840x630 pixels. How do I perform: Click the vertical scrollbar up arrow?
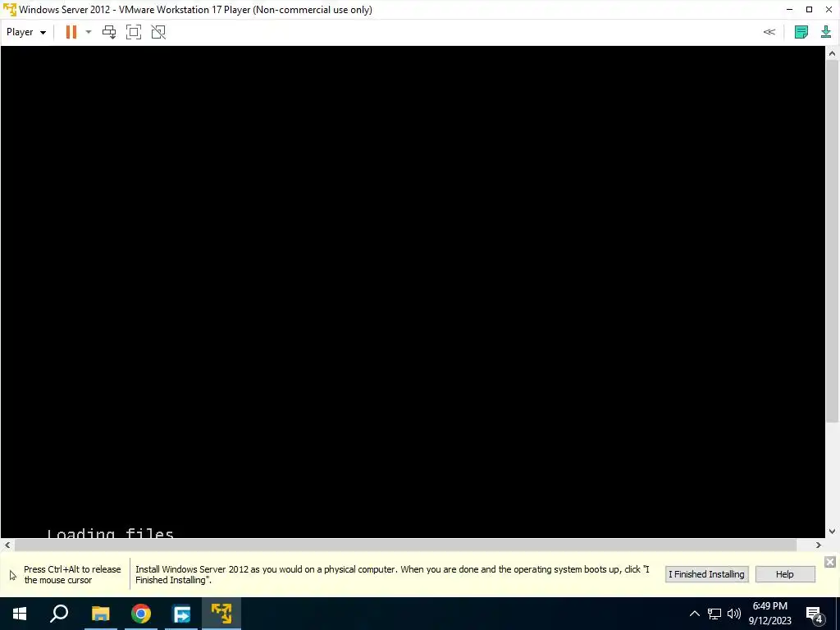tap(832, 53)
